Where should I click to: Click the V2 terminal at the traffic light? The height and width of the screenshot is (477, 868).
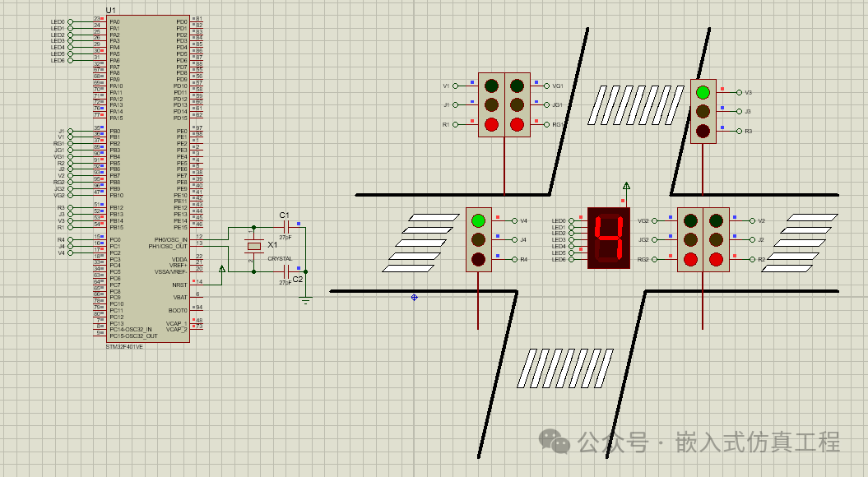(x=752, y=220)
